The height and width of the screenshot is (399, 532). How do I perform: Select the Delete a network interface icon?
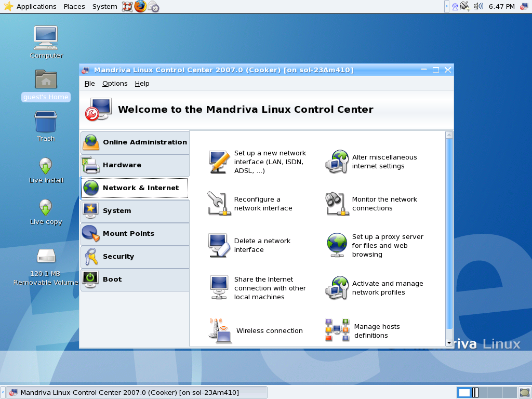pyautogui.click(x=219, y=245)
